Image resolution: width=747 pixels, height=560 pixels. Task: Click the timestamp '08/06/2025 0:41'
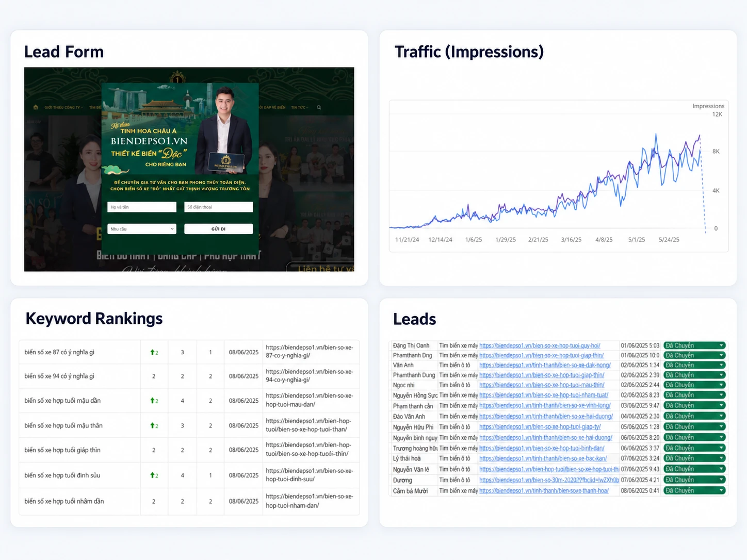(x=640, y=490)
